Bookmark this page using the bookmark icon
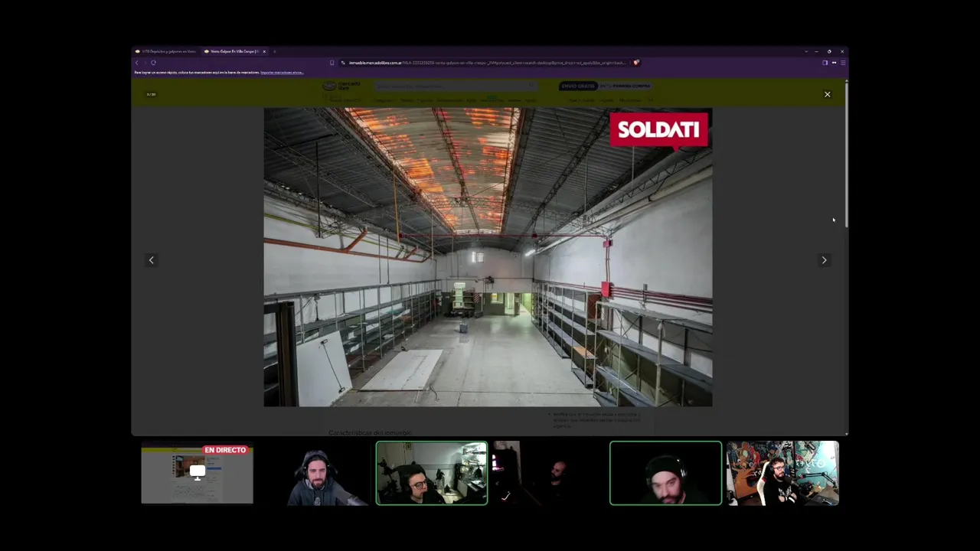Screen dimensions: 980x551 [332, 63]
